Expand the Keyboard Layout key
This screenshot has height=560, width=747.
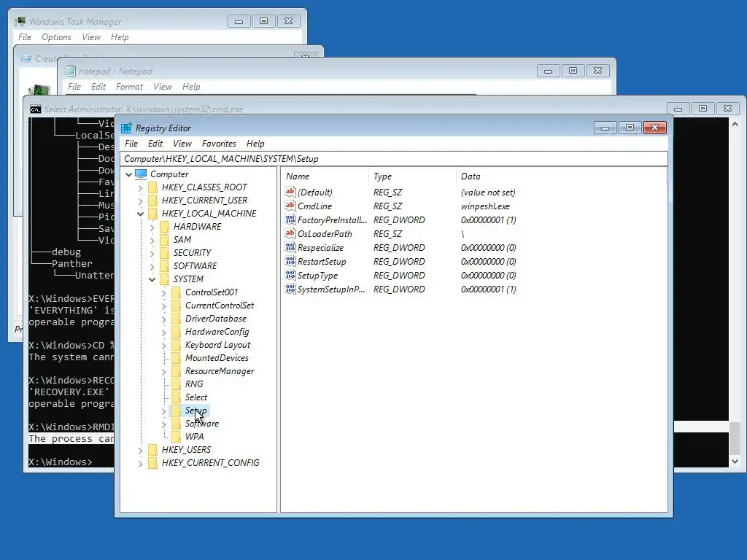(164, 345)
